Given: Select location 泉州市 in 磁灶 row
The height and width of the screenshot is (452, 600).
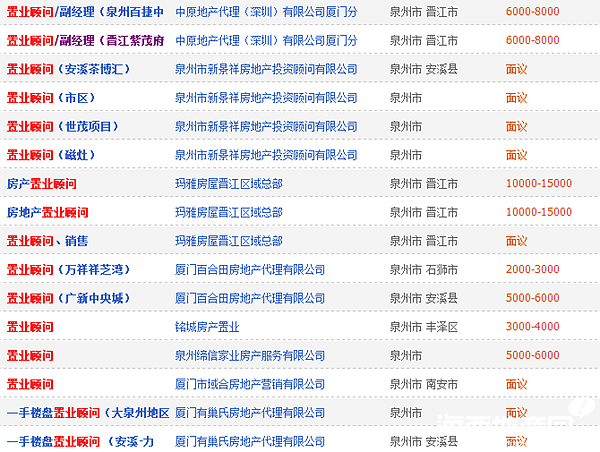Looking at the screenshot, I should [406, 155].
